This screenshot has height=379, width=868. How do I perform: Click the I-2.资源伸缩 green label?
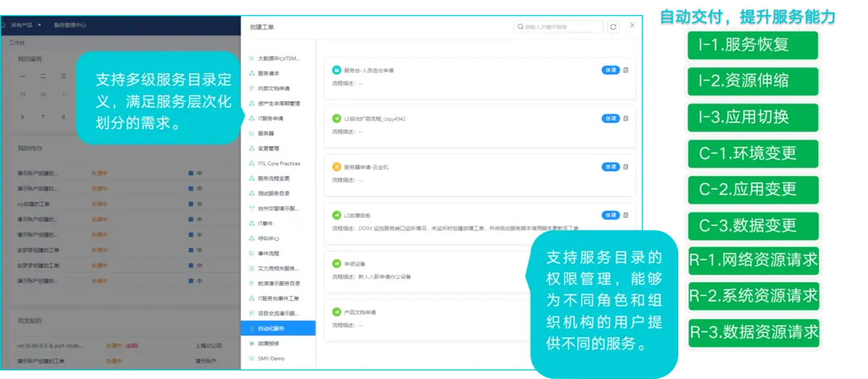753,81
